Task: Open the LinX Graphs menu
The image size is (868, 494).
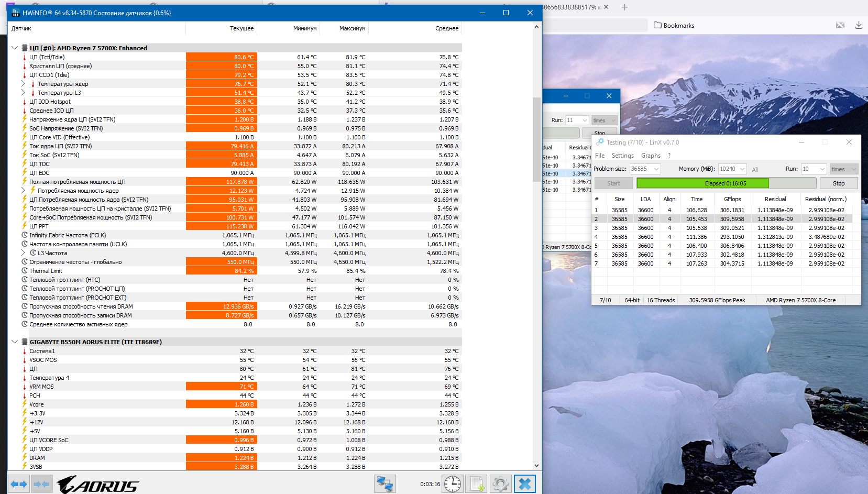Action: pyautogui.click(x=651, y=156)
